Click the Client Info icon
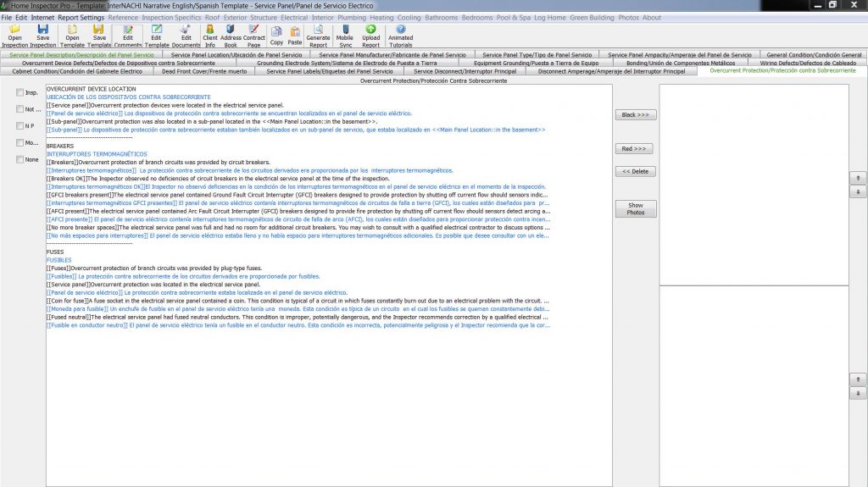Screen dimensions: 868x487 tap(210, 36)
